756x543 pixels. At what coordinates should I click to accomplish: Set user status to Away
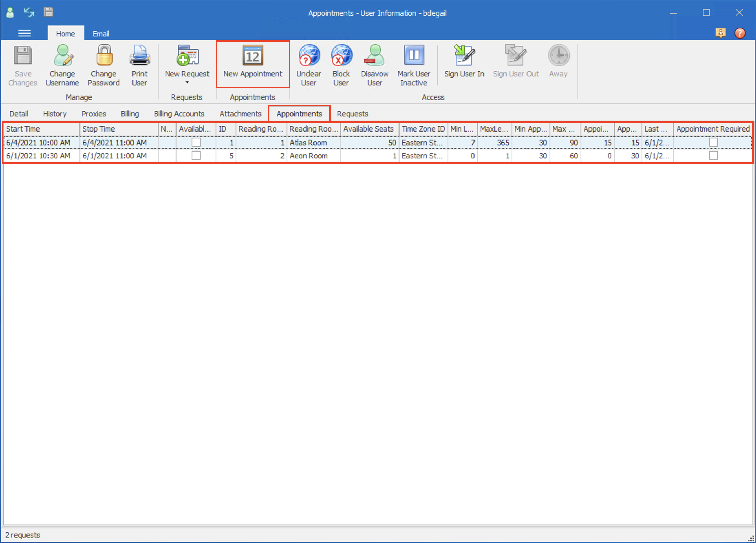(x=558, y=62)
